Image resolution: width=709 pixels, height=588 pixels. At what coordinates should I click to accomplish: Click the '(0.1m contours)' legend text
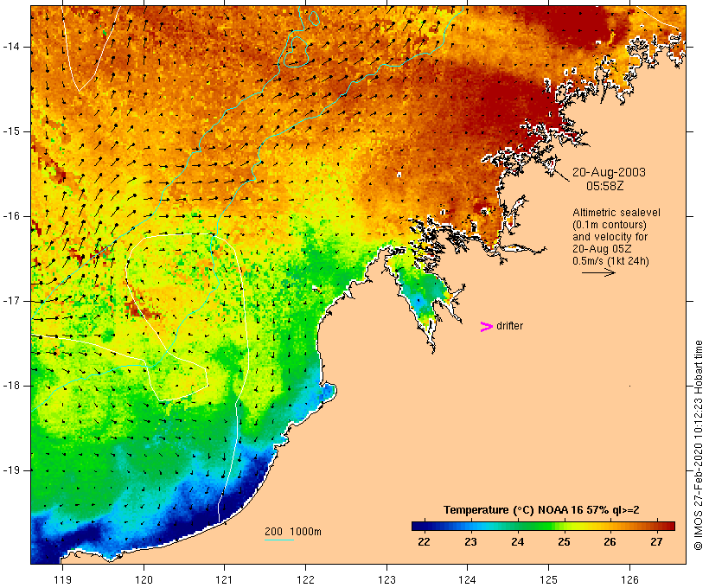pyautogui.click(x=609, y=225)
